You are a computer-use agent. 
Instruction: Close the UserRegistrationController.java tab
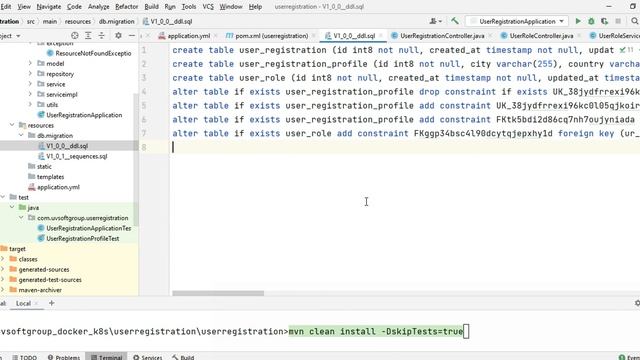click(490, 36)
